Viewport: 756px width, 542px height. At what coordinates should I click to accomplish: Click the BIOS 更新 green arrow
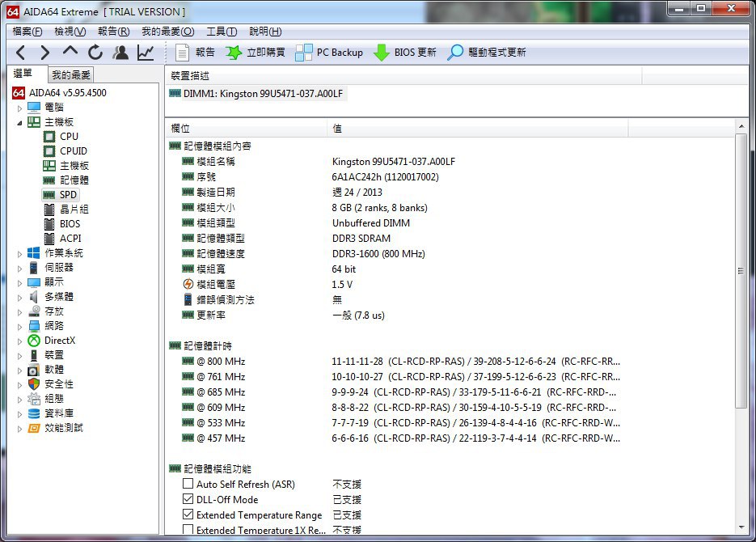(x=404, y=53)
